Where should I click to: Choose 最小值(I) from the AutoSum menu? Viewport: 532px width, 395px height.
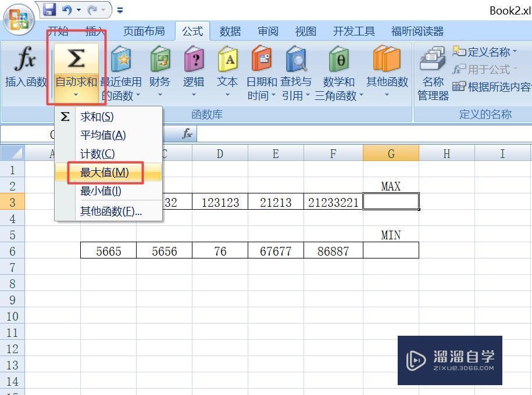[108, 191]
